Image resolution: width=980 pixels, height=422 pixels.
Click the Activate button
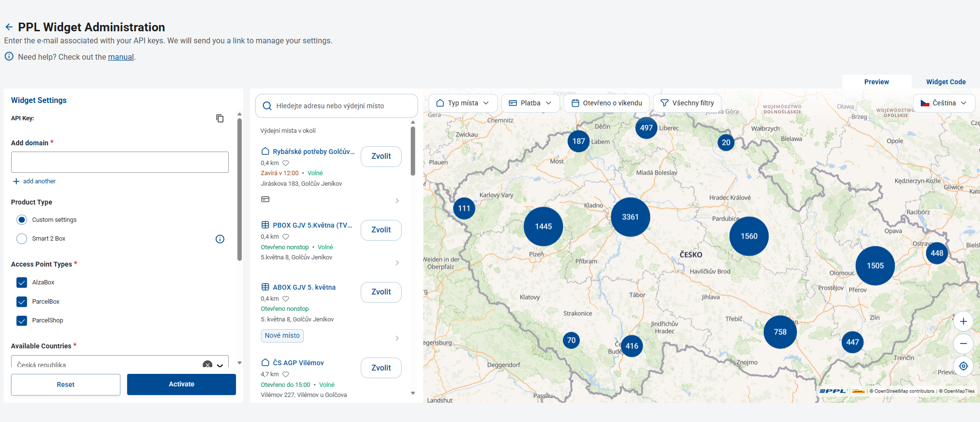coord(182,384)
